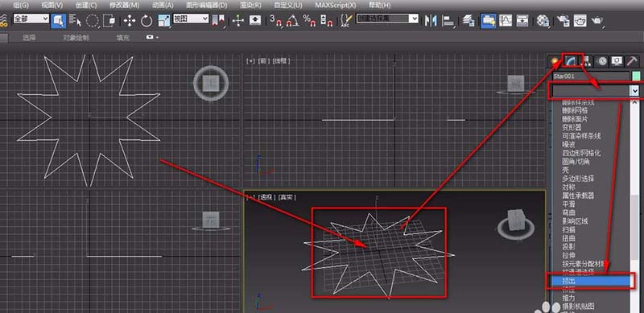
Task: Open 创建(C) menu
Action: (86, 6)
